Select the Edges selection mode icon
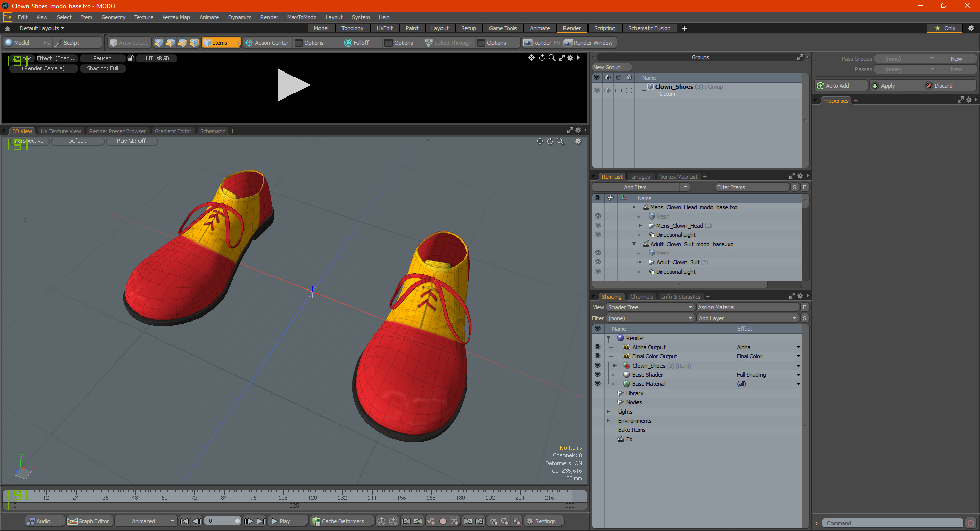980x531 pixels. point(170,43)
